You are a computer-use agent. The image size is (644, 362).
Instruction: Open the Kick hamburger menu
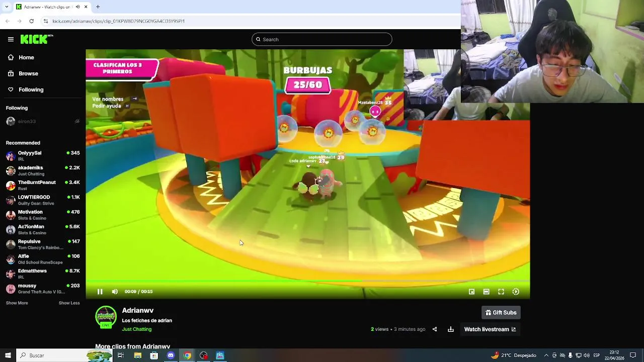pyautogui.click(x=11, y=39)
